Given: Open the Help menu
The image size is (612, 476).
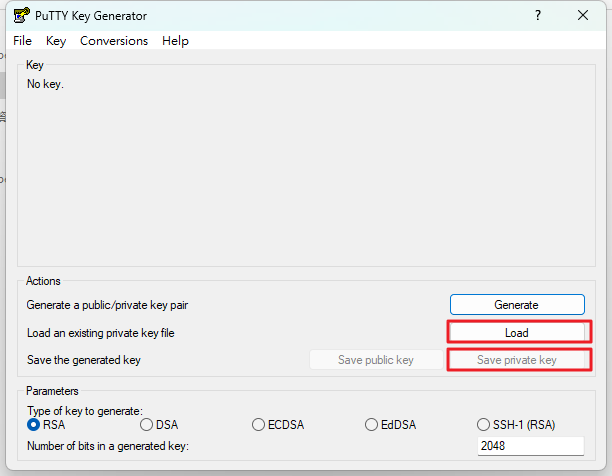Looking at the screenshot, I should point(175,41).
